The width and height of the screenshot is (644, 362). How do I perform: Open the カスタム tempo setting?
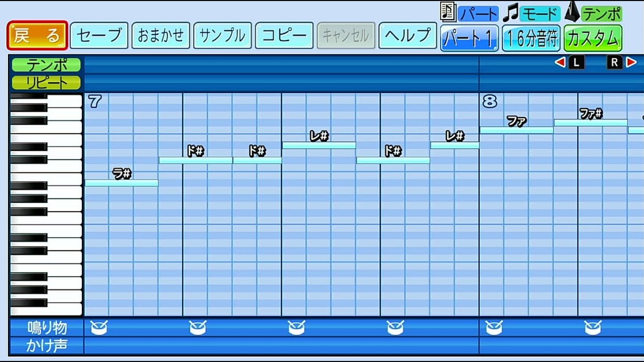(593, 38)
